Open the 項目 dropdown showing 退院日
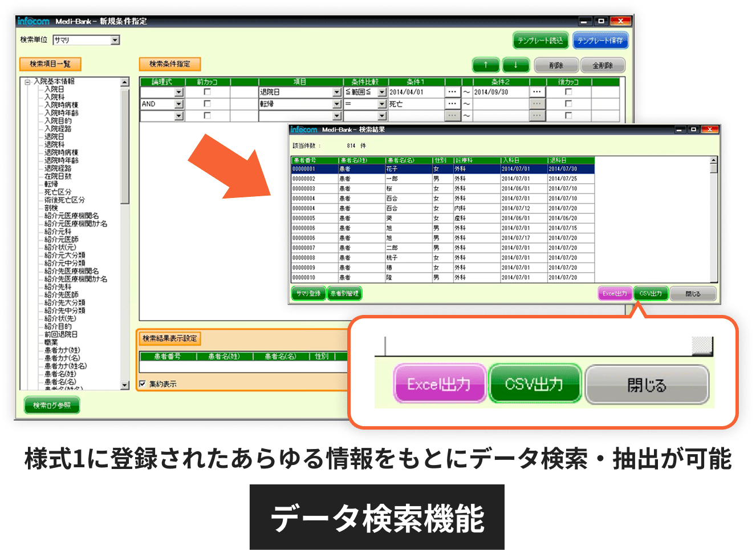 tap(336, 92)
